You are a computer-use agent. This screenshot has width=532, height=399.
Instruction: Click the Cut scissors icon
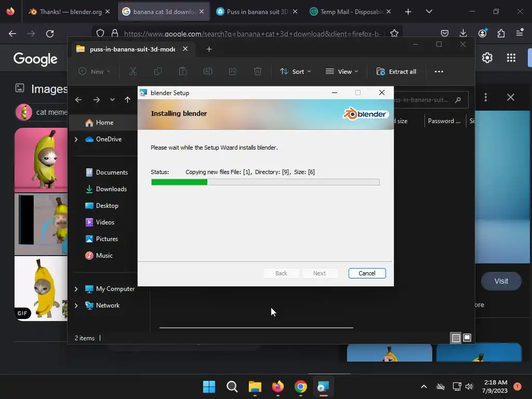click(x=132, y=72)
